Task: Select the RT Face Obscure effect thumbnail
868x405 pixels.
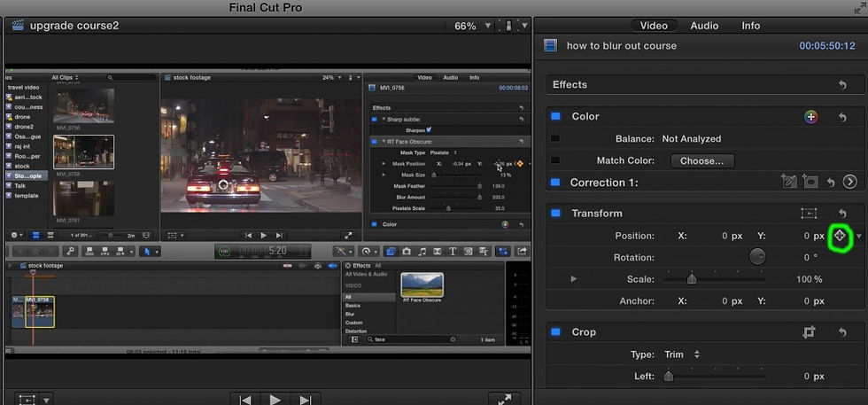Action: pyautogui.click(x=422, y=284)
